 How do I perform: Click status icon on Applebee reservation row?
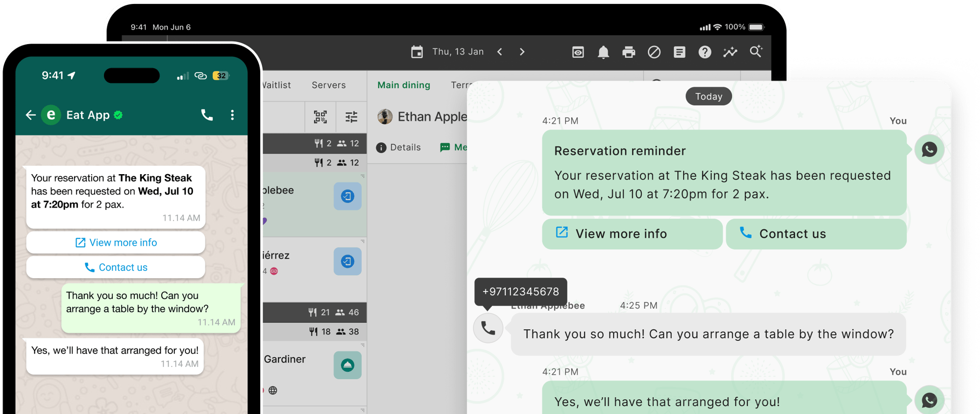(347, 196)
